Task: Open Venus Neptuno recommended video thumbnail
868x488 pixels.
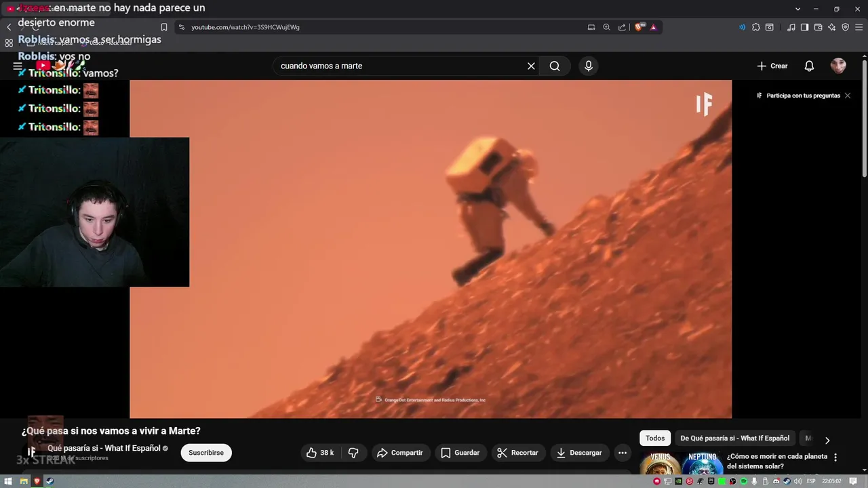Action: [680, 463]
